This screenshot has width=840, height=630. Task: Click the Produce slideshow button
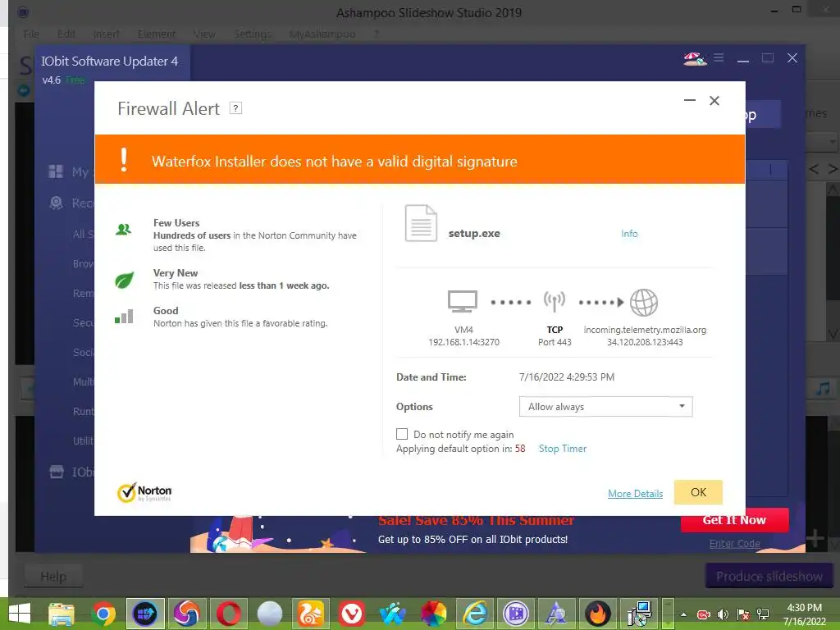coord(769,577)
